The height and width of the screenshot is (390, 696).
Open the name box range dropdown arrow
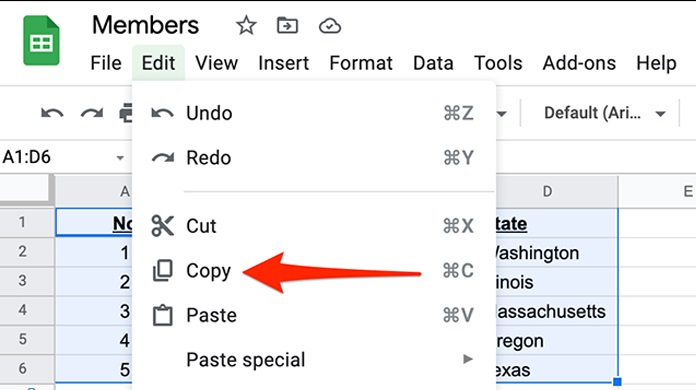(120, 158)
